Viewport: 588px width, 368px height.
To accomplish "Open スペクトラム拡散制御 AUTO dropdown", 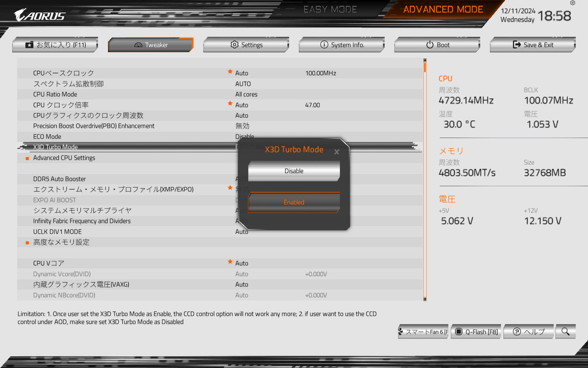I will [243, 84].
